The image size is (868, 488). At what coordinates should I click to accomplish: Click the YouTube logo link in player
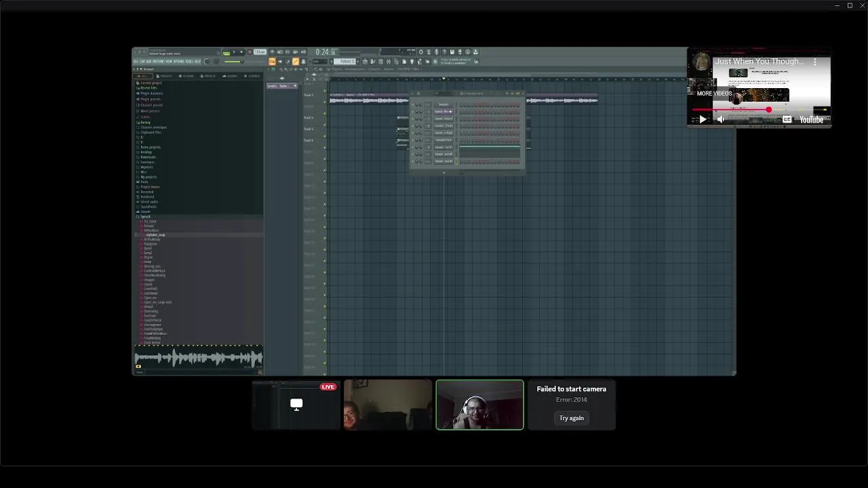pos(811,119)
